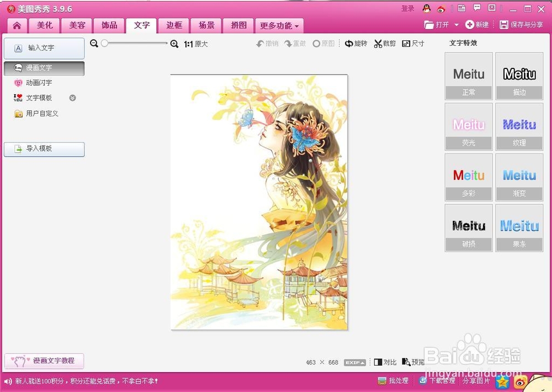Click the 预览 preview button
Viewport: 552px width, 392px height.
tap(413, 362)
